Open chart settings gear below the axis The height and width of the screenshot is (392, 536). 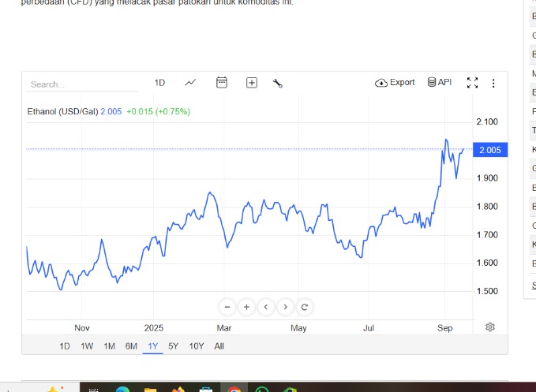[x=490, y=327]
